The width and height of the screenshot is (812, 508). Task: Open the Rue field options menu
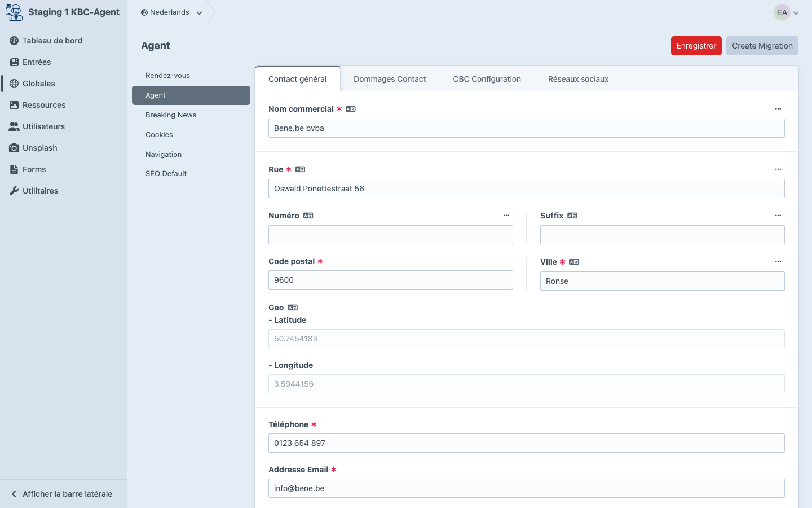pyautogui.click(x=778, y=169)
